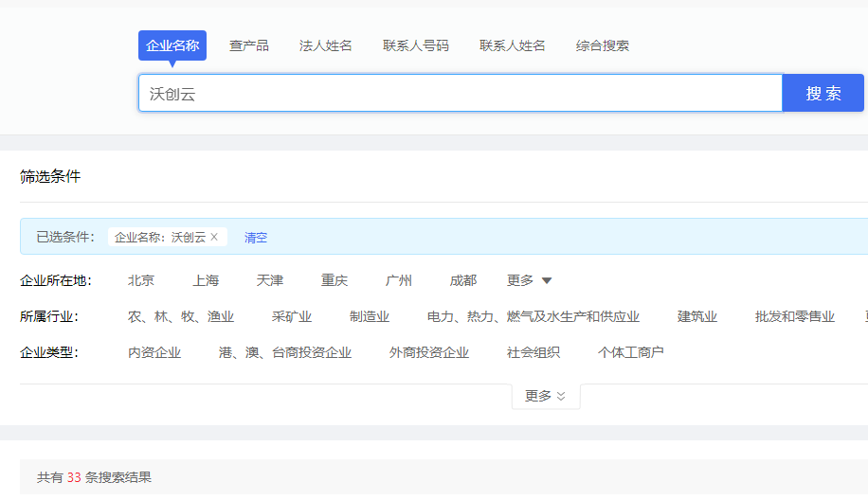Filter industry by 制造业
The image size is (868, 500).
click(x=370, y=316)
